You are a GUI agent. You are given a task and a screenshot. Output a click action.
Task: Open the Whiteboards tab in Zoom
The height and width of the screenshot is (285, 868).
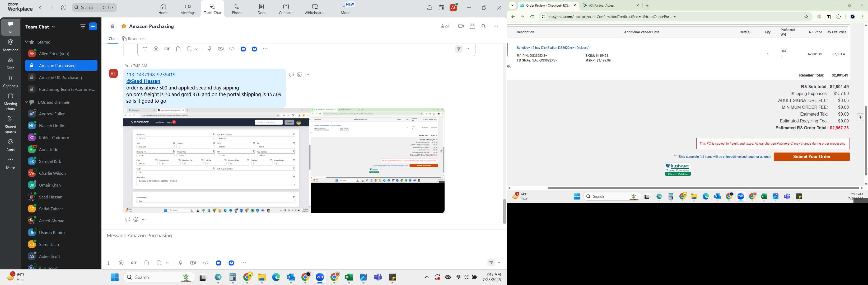click(x=315, y=9)
